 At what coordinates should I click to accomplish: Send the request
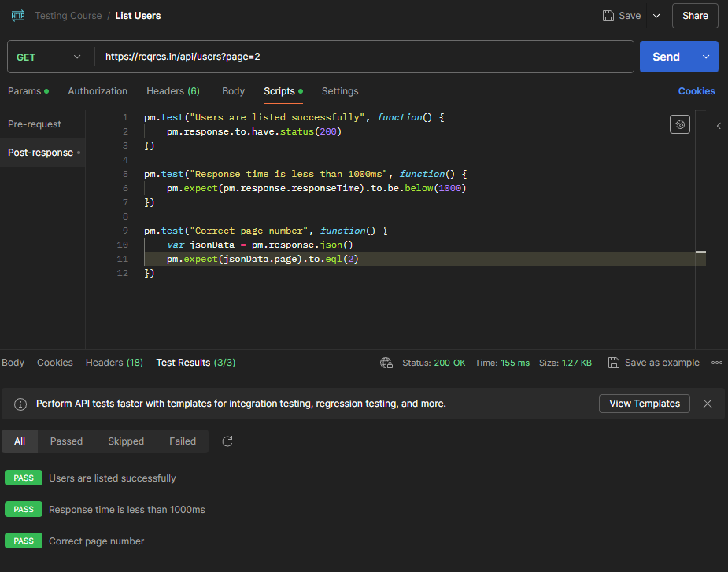coord(666,57)
